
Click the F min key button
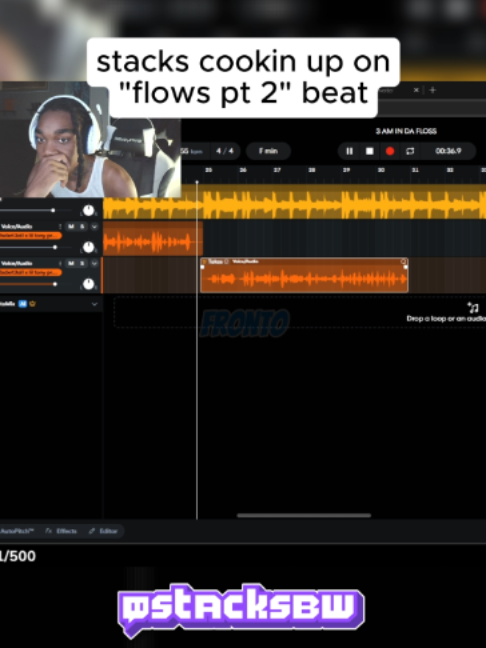point(268,151)
